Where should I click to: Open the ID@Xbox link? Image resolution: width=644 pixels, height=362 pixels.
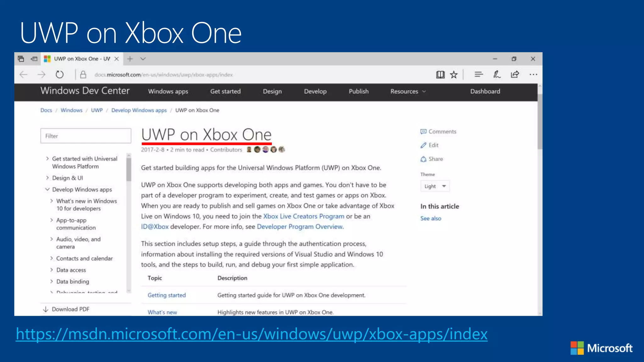point(155,227)
